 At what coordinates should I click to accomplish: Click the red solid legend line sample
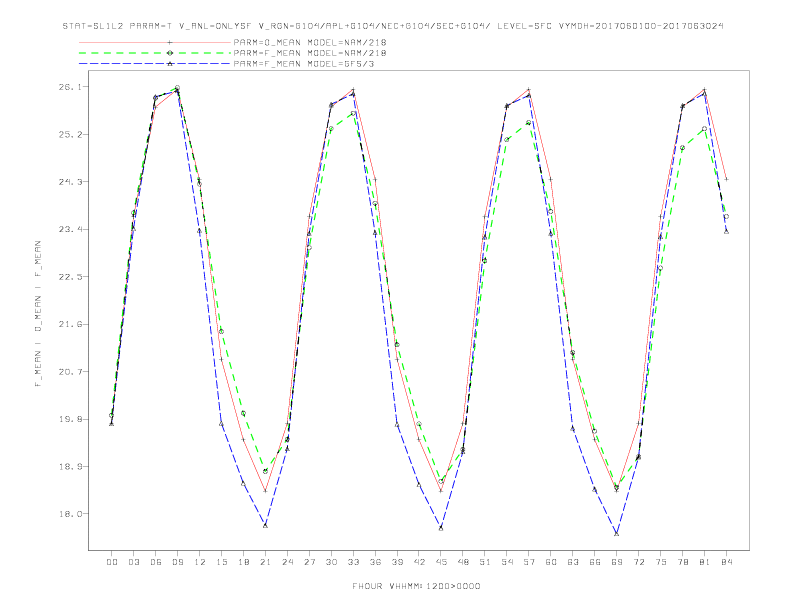point(155,42)
